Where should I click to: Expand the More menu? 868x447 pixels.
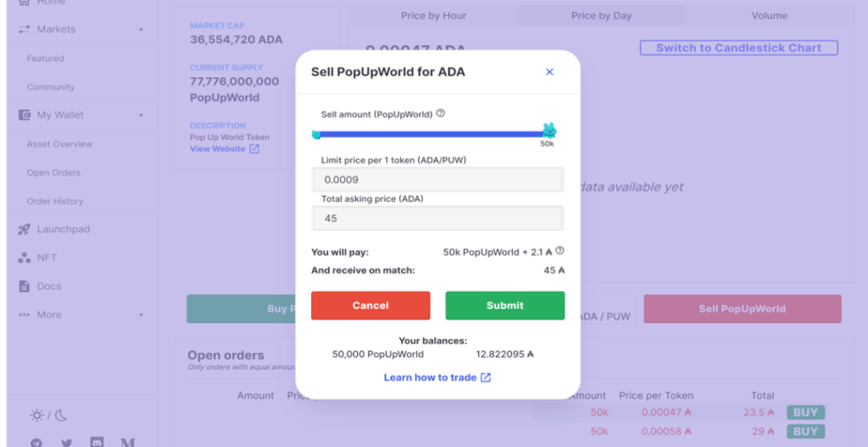pos(141,315)
